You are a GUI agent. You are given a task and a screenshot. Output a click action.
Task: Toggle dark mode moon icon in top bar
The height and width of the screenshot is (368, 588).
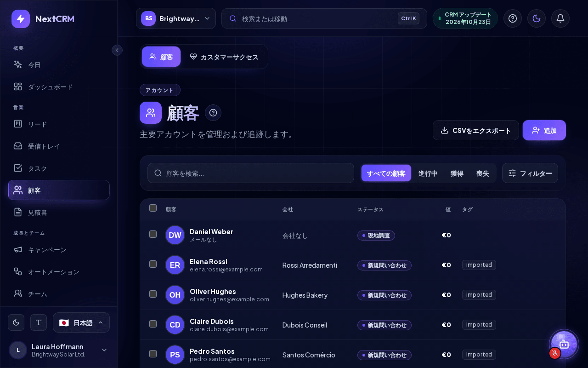(x=537, y=18)
